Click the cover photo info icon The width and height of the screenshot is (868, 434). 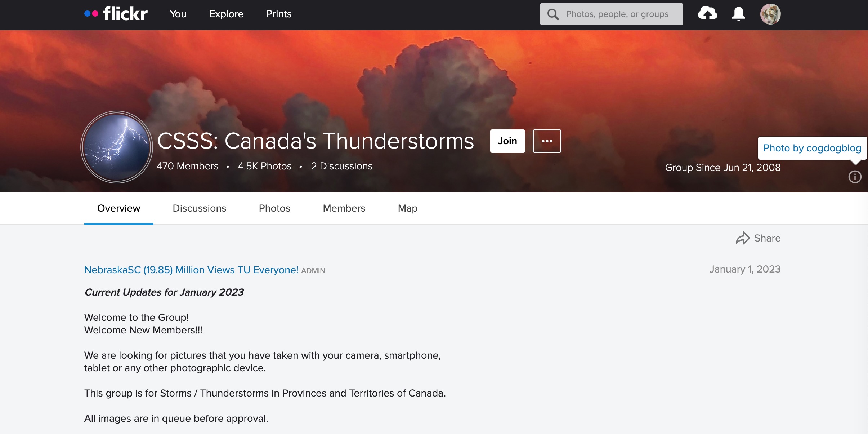point(855,177)
